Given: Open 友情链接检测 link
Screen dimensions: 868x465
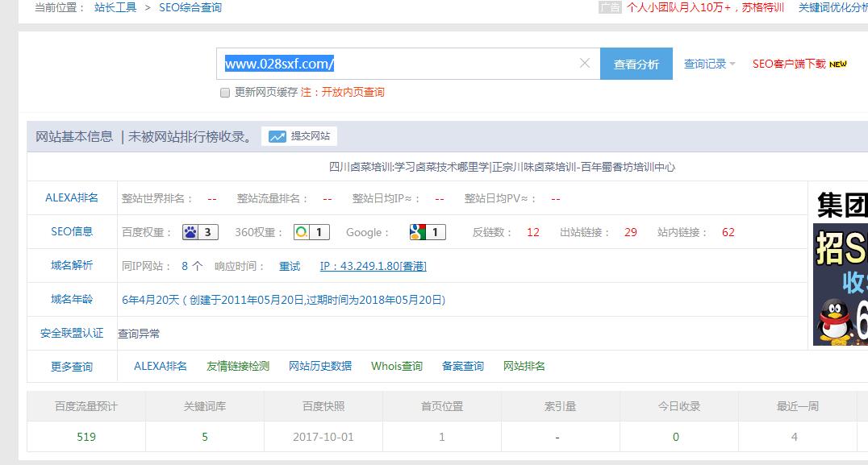Looking at the screenshot, I should click(x=238, y=366).
